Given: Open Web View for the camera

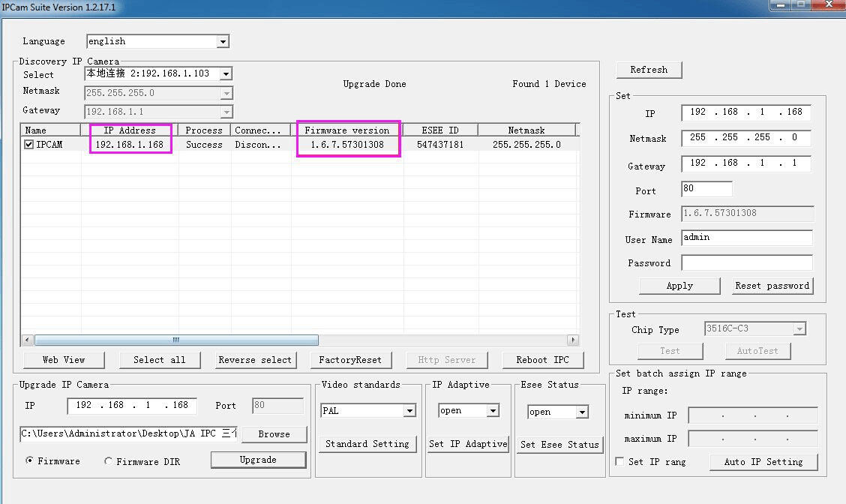Looking at the screenshot, I should pyautogui.click(x=64, y=360).
